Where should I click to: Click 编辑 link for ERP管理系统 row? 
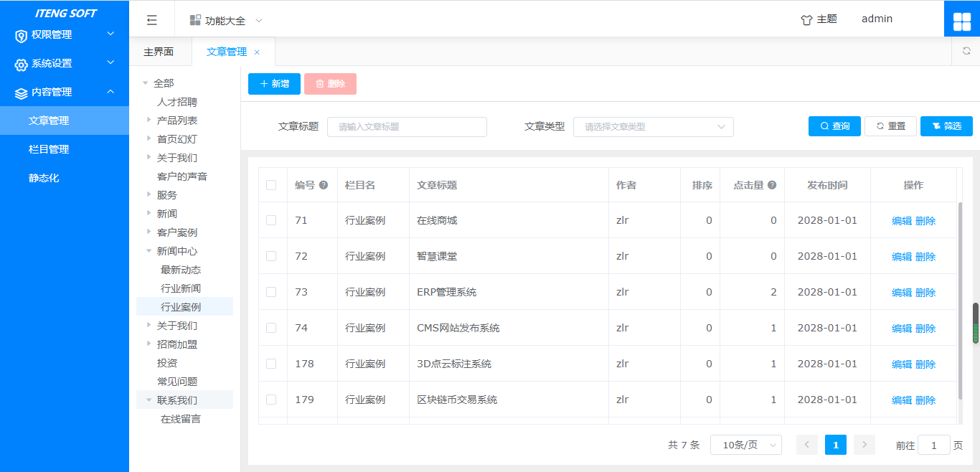901,292
